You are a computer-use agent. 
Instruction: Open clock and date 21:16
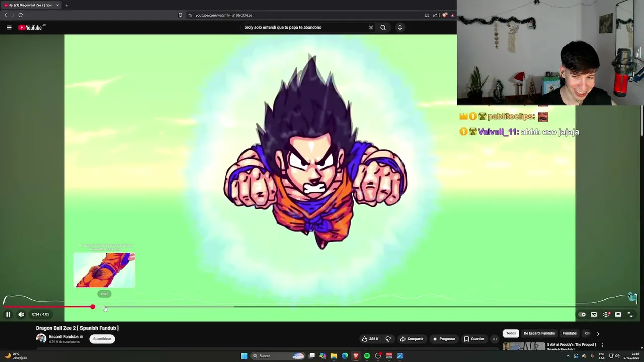coord(631,356)
